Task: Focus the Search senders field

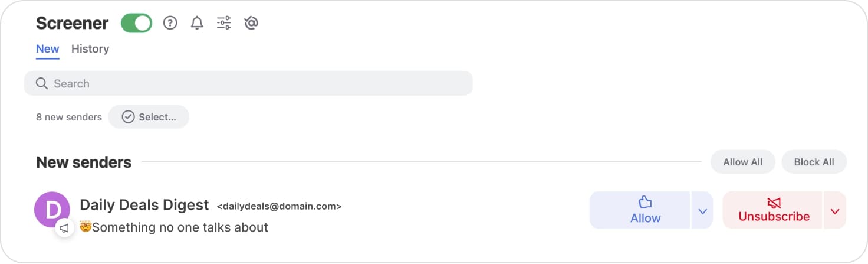Action: coord(248,83)
